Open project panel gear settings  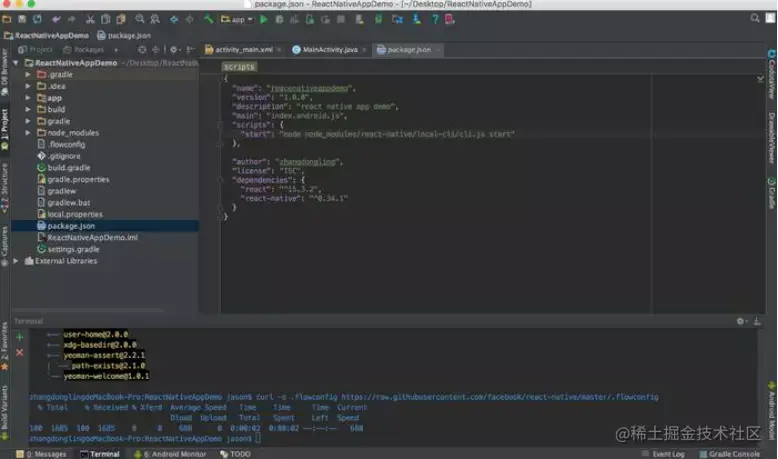click(174, 50)
